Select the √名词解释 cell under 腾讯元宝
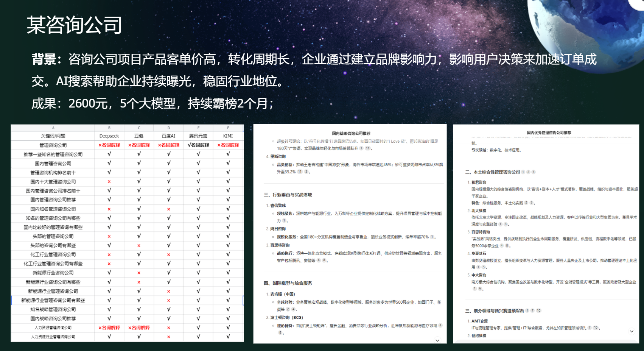Viewport: 644px width, 351px height. point(198,145)
